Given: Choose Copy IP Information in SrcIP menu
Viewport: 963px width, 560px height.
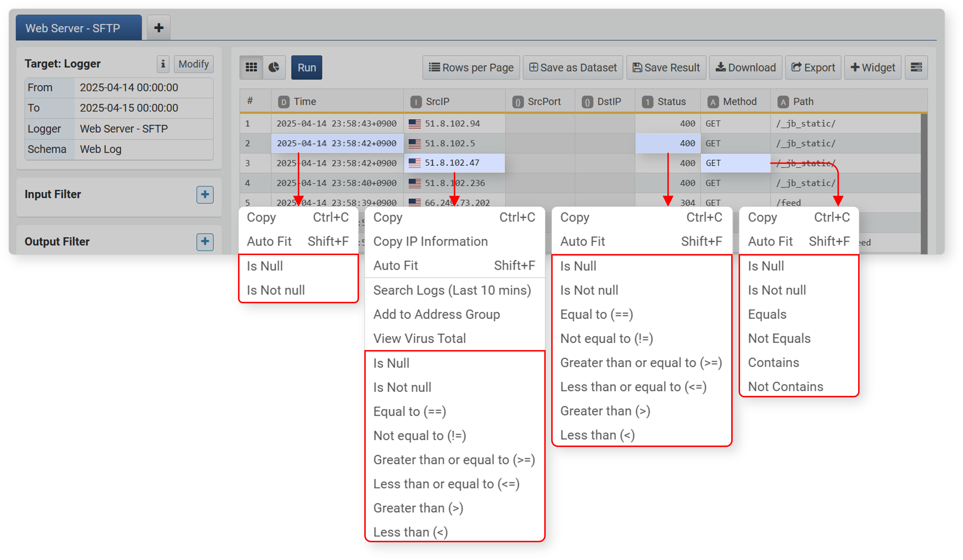Looking at the screenshot, I should click(454, 241).
